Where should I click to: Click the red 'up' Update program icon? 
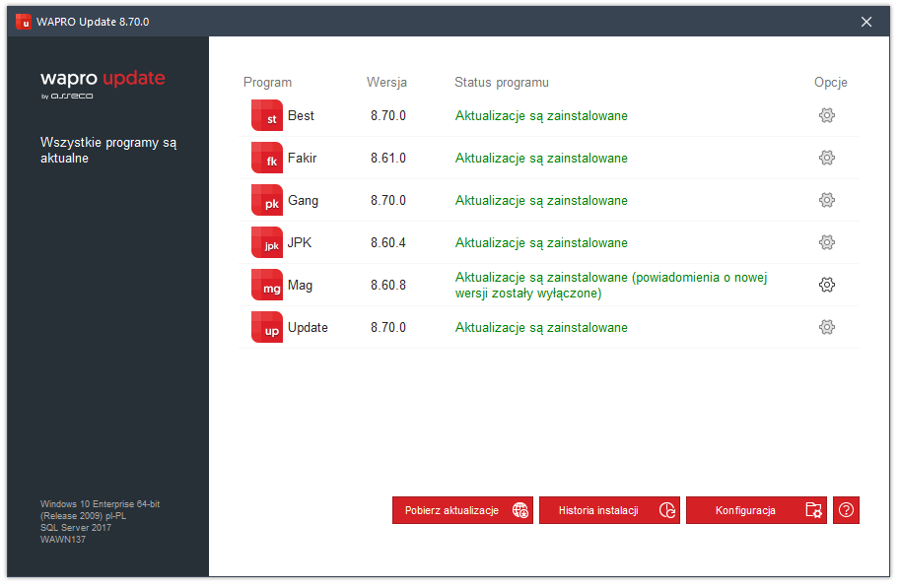click(267, 328)
